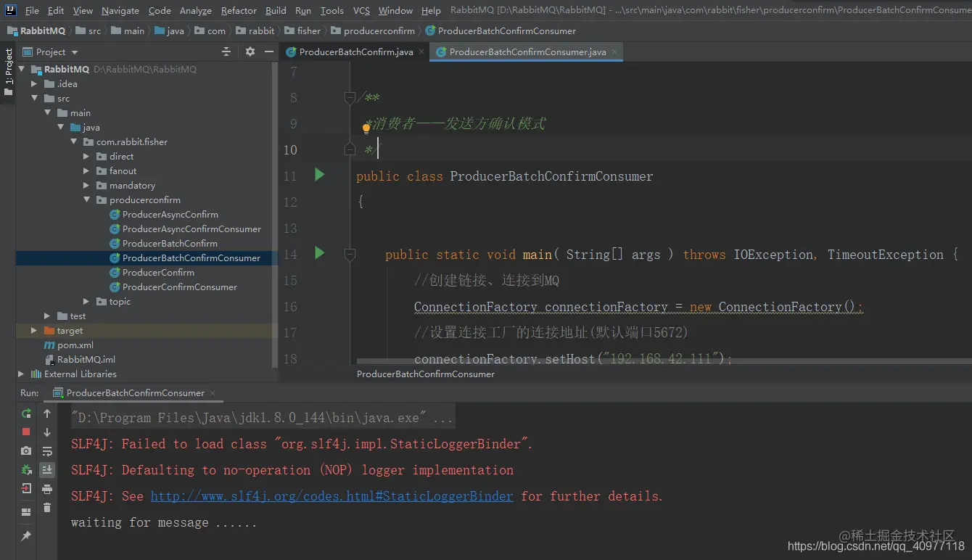Open the Build menu

click(x=276, y=11)
